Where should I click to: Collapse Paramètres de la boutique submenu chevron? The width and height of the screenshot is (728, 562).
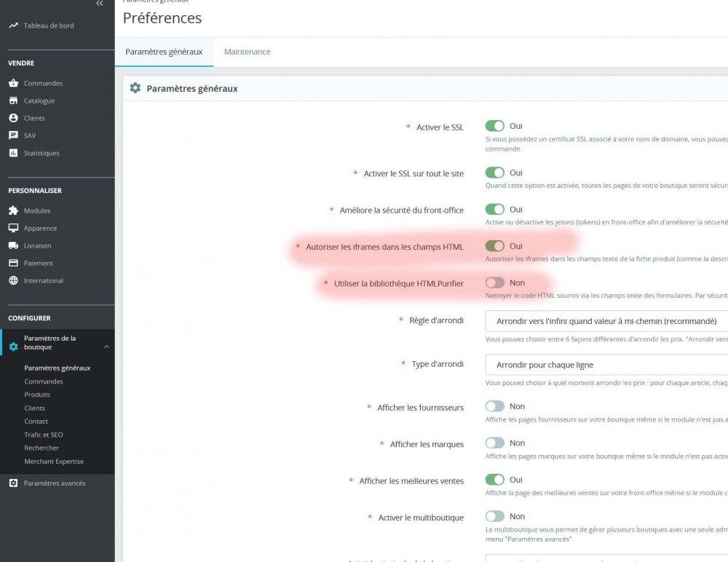point(106,347)
